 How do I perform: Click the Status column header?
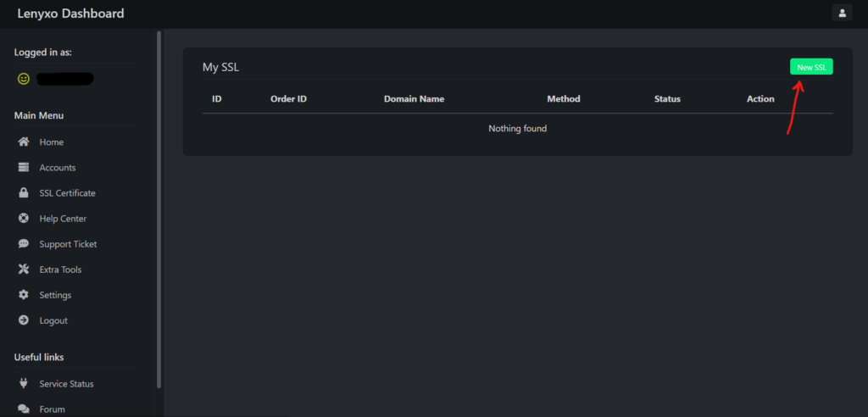tap(668, 98)
